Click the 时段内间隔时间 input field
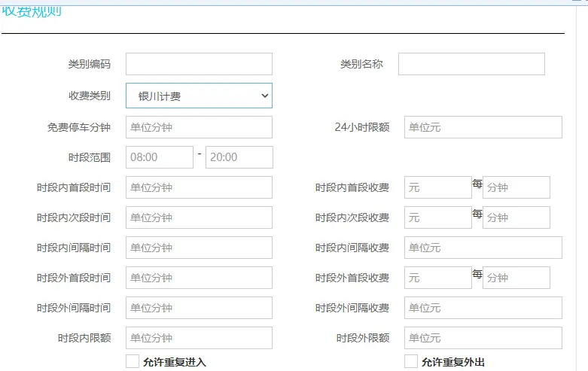The width and height of the screenshot is (588, 371). tap(199, 248)
